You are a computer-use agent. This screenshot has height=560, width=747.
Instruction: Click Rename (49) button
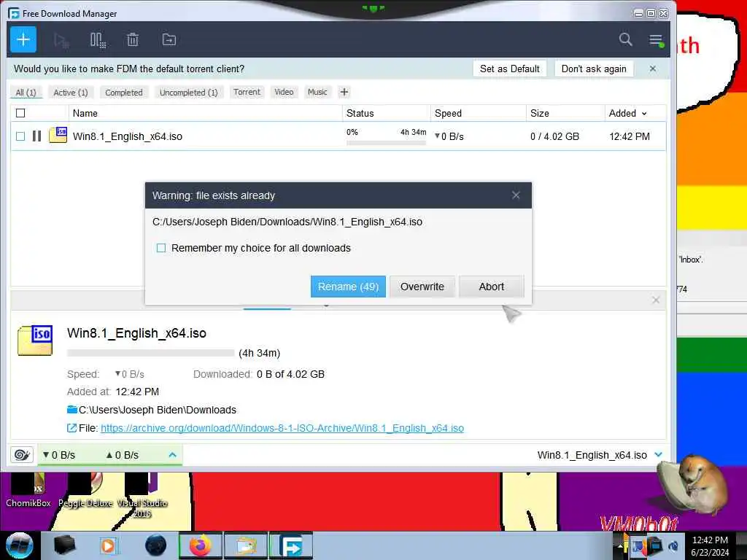pos(348,287)
